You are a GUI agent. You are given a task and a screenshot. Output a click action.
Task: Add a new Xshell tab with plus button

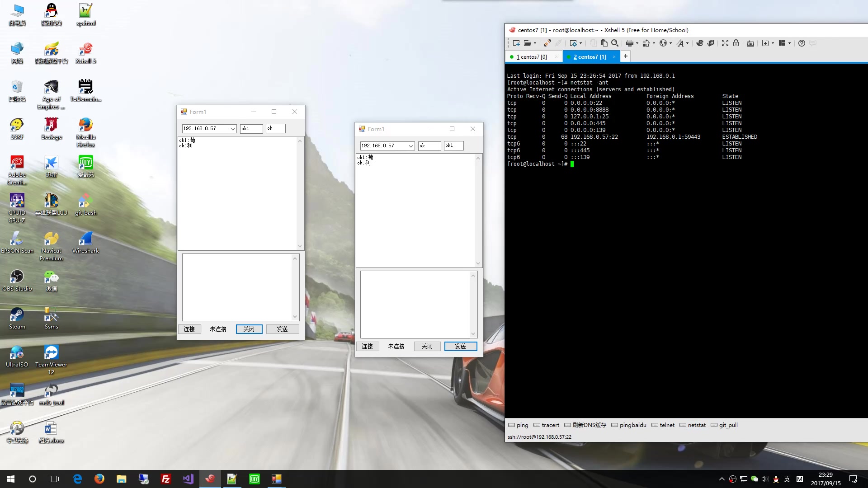(x=625, y=56)
